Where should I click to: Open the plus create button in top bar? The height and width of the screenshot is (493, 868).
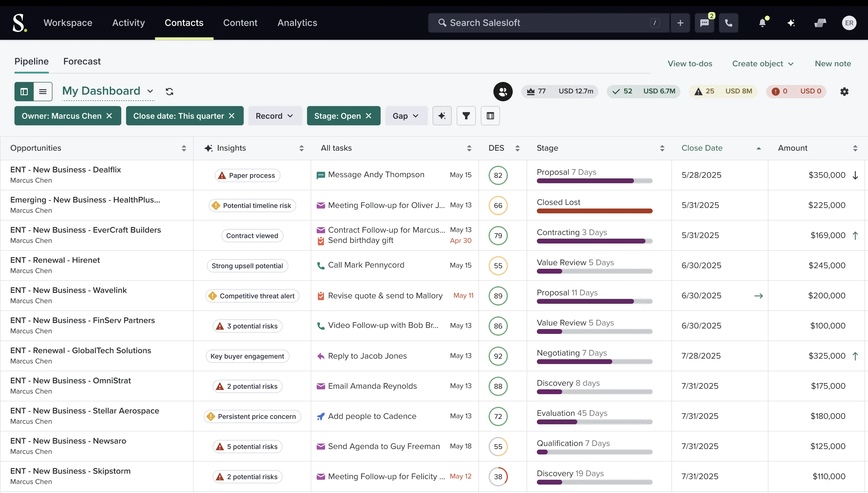pos(680,23)
